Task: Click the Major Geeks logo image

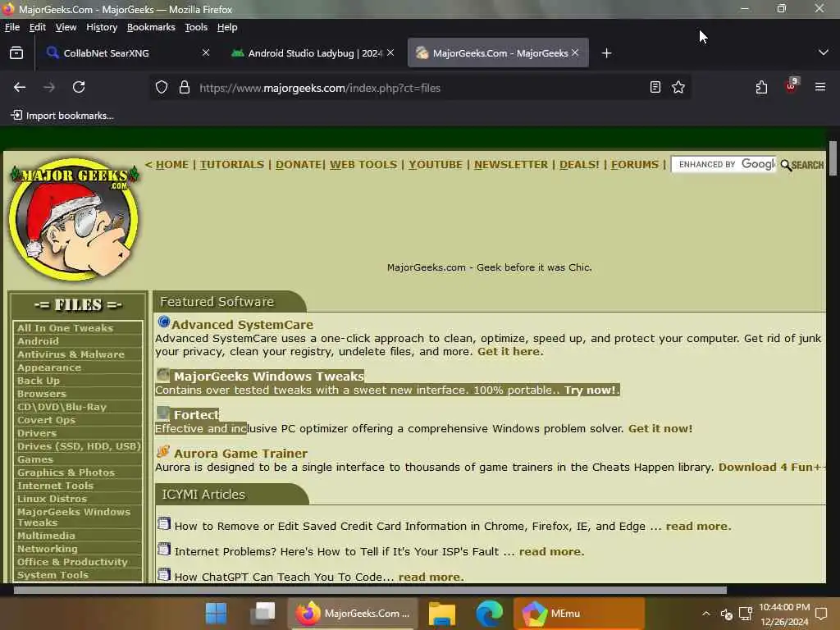Action: tap(74, 219)
